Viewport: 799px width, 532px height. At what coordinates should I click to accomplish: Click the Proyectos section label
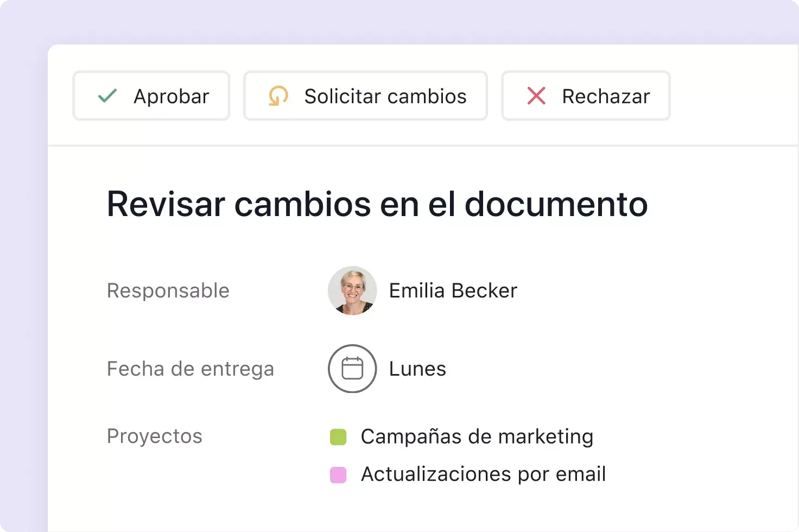click(155, 436)
